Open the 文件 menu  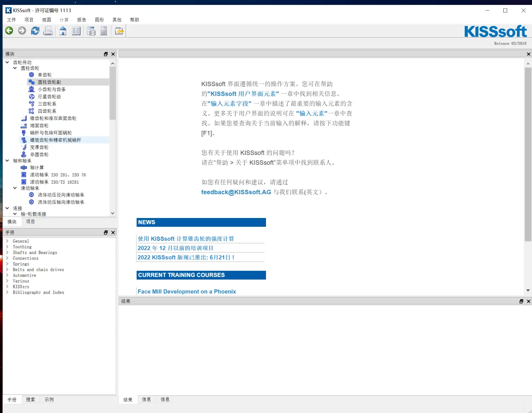coord(11,20)
